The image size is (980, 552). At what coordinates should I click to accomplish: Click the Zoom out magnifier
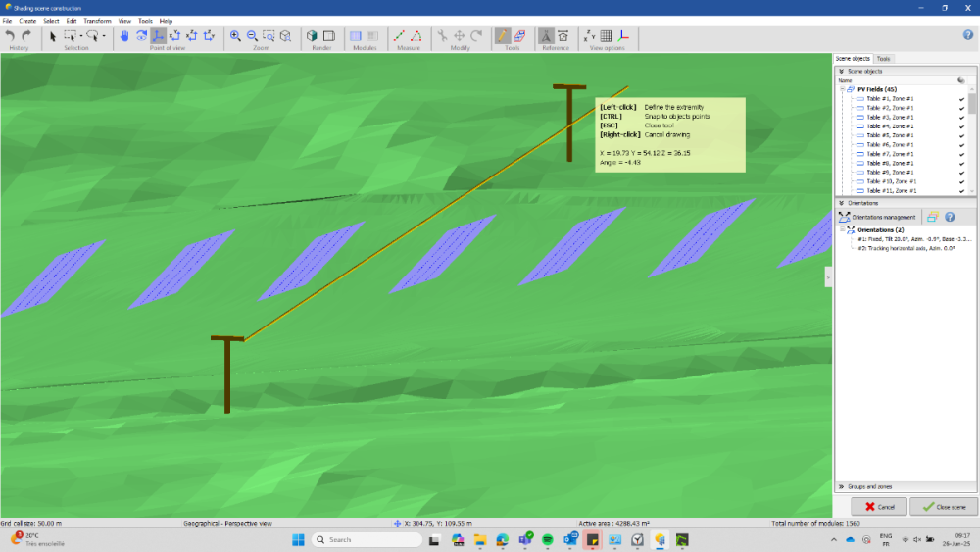point(252,36)
